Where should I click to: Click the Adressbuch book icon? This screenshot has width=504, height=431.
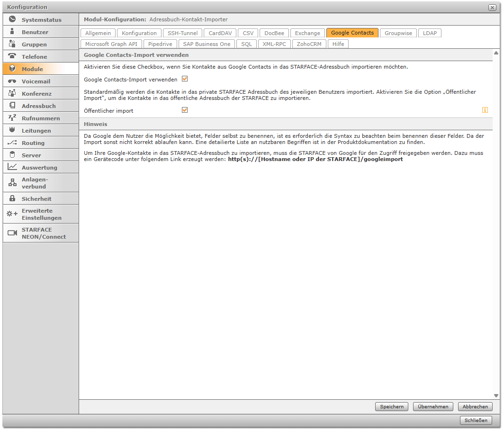coord(12,106)
